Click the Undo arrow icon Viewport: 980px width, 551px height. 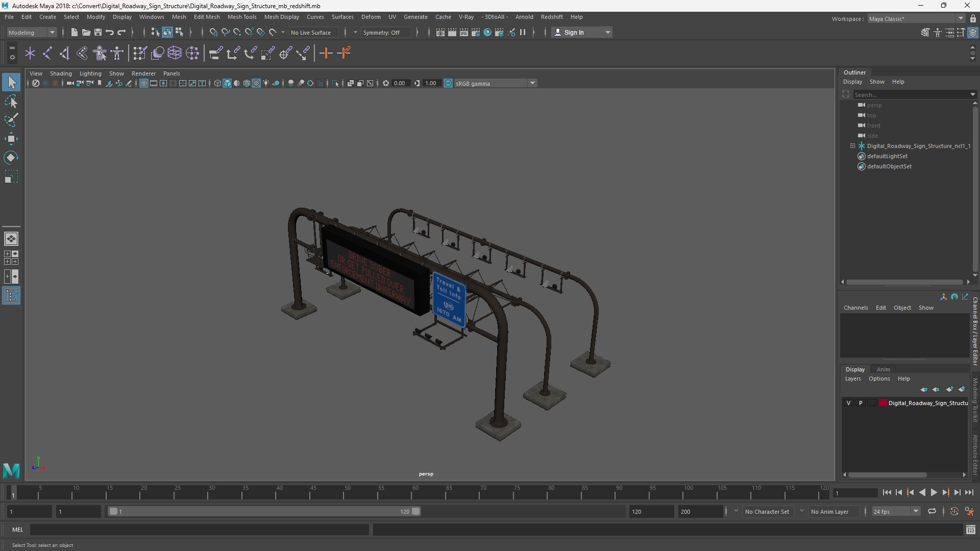pos(110,33)
